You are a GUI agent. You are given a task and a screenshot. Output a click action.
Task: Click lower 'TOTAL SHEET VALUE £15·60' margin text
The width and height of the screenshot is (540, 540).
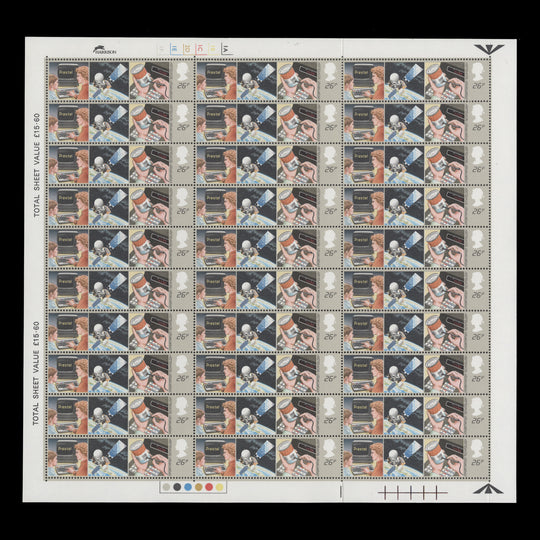36,373
